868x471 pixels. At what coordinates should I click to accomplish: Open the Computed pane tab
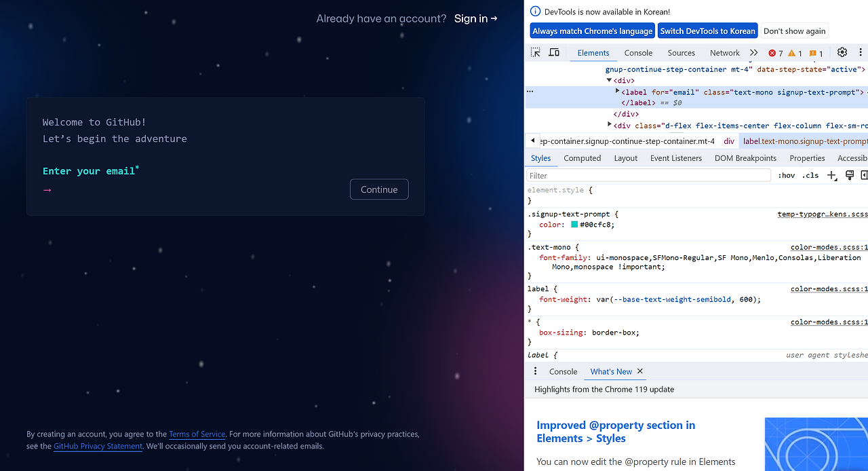583,158
